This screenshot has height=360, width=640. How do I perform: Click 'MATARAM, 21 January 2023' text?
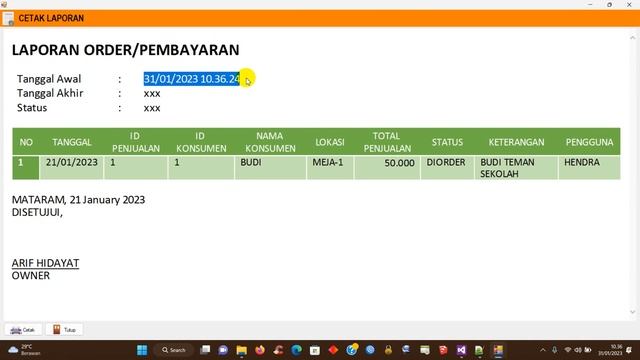[78, 200]
